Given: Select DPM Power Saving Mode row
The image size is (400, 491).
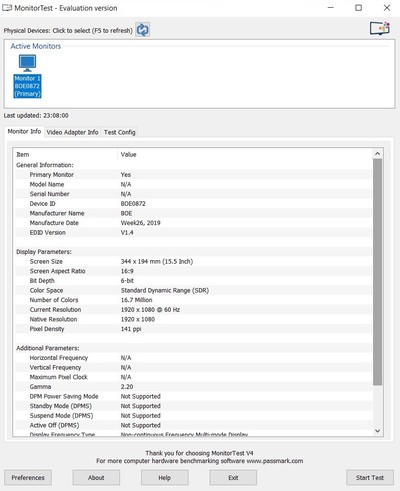Looking at the screenshot, I should coord(193,397).
